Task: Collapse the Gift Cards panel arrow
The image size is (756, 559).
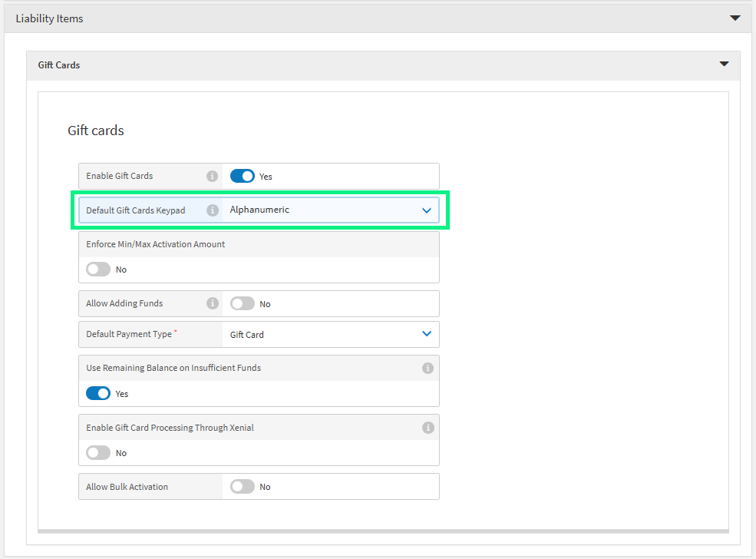Action: coord(724,64)
